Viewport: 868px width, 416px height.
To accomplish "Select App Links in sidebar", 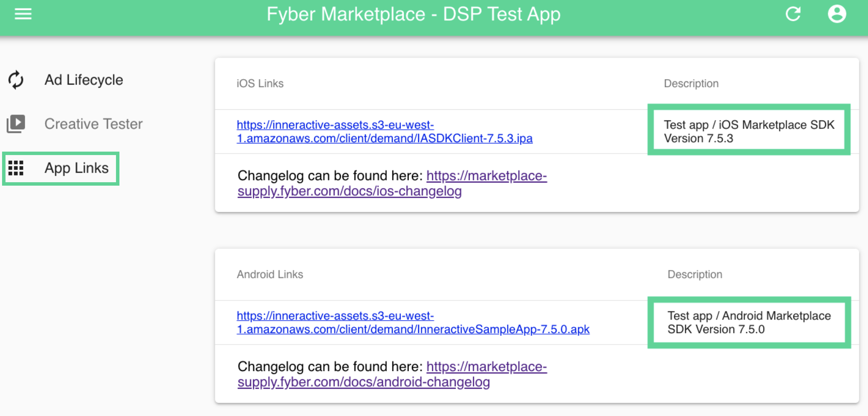I will coord(76,168).
